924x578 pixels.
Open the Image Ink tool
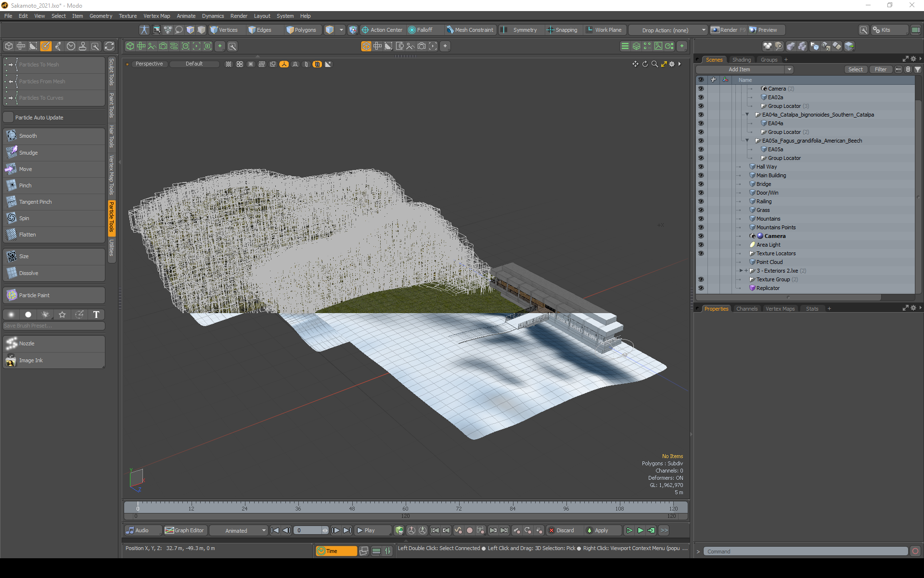(x=31, y=360)
